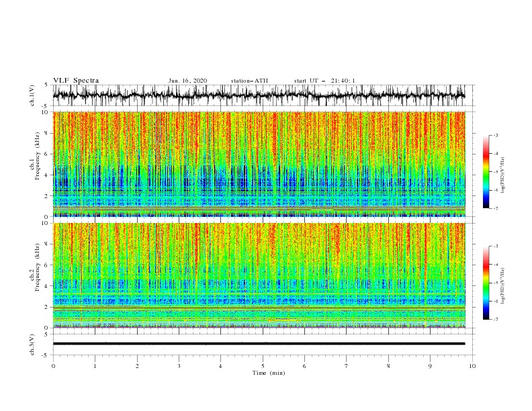
Task: Click the time axis tick label '9'
Action: (430, 366)
